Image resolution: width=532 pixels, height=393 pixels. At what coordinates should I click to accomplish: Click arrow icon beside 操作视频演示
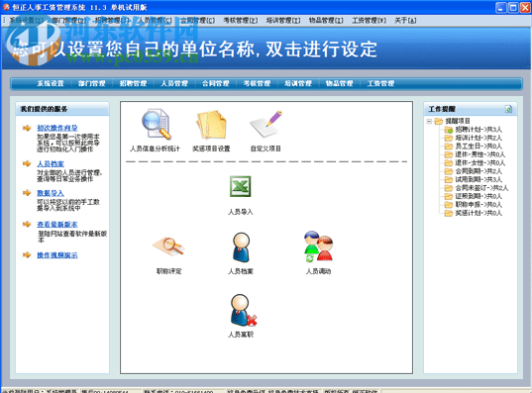27,255
